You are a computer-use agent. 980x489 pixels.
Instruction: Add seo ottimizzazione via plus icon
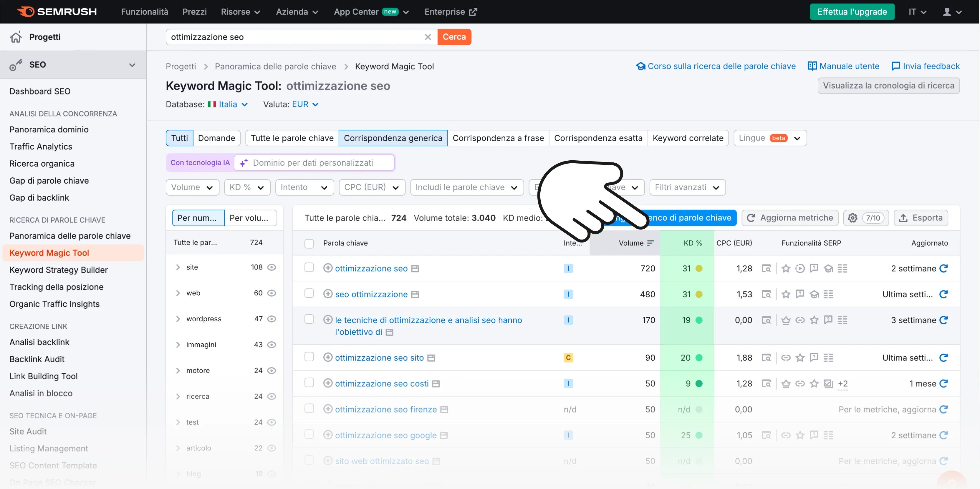[x=327, y=294]
